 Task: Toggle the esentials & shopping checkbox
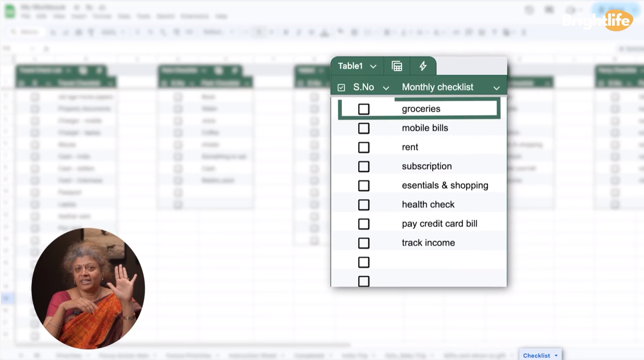364,186
